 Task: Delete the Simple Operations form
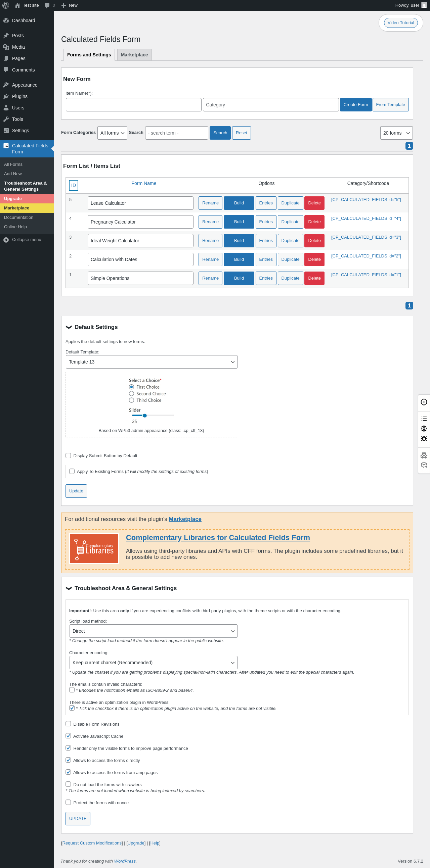click(314, 278)
